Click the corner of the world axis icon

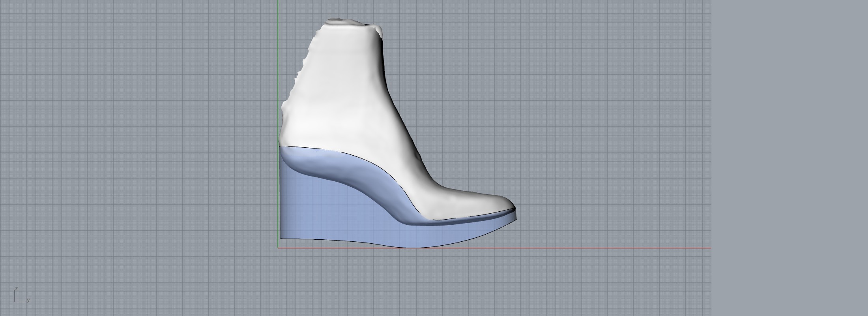[x=15, y=302]
